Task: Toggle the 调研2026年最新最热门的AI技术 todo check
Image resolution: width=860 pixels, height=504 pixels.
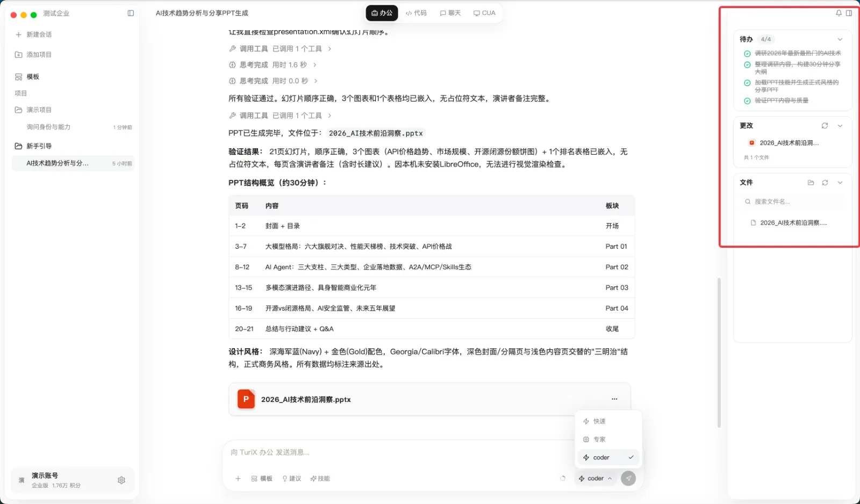Action: tap(747, 54)
